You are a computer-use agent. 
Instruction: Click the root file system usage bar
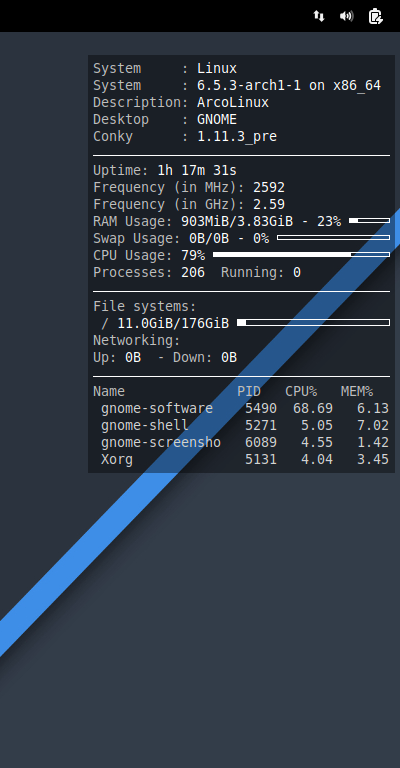[313, 323]
